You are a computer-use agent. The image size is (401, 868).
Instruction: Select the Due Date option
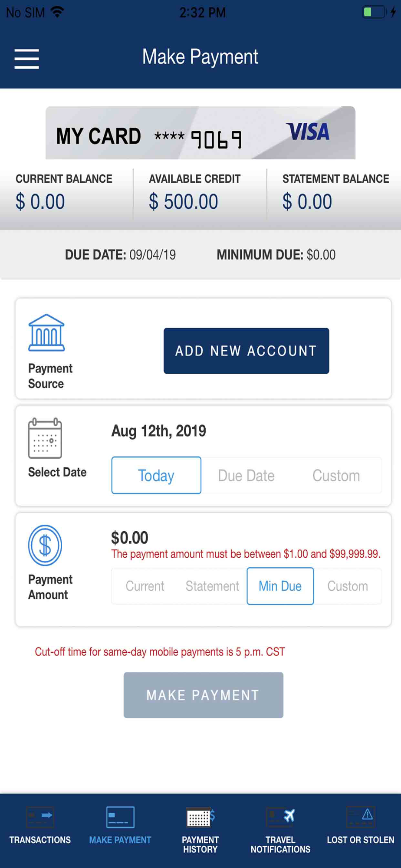coord(246,476)
